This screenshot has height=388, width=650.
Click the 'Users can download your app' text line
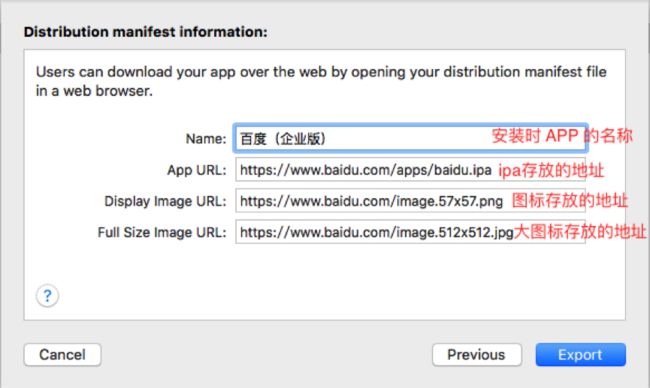pos(321,72)
